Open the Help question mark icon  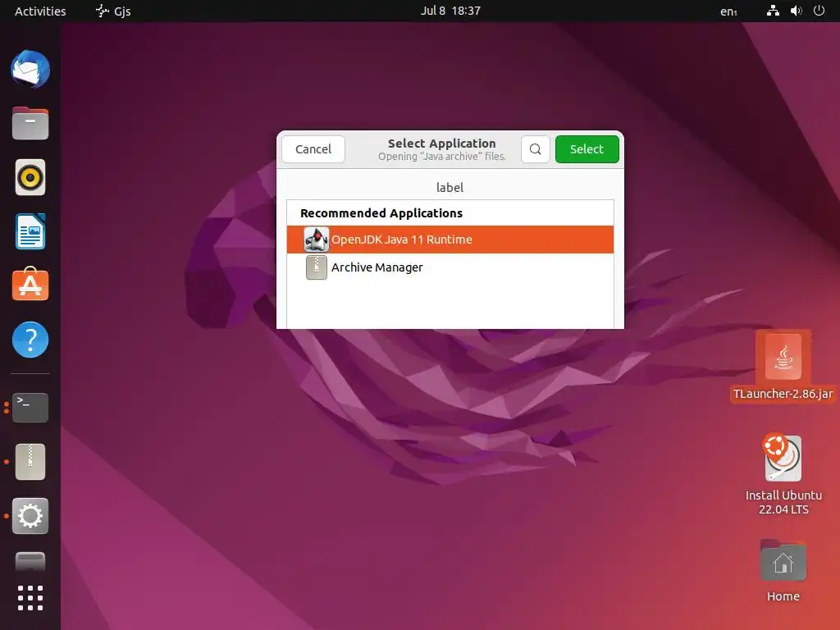(x=30, y=340)
